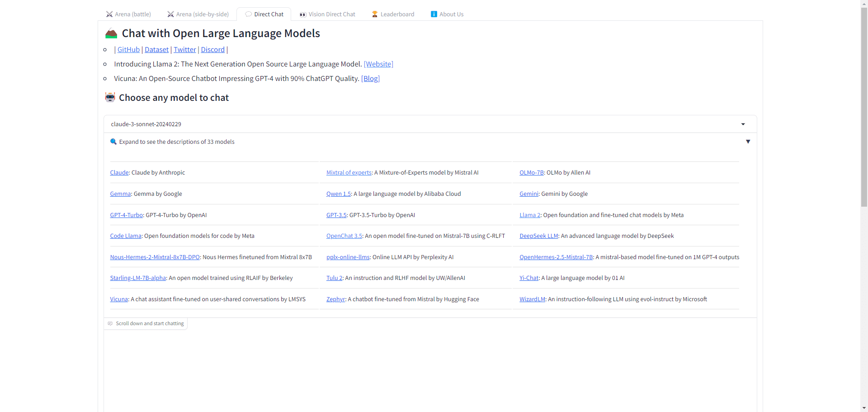
Task: Click the OpenChat 3.5 link
Action: tap(344, 236)
